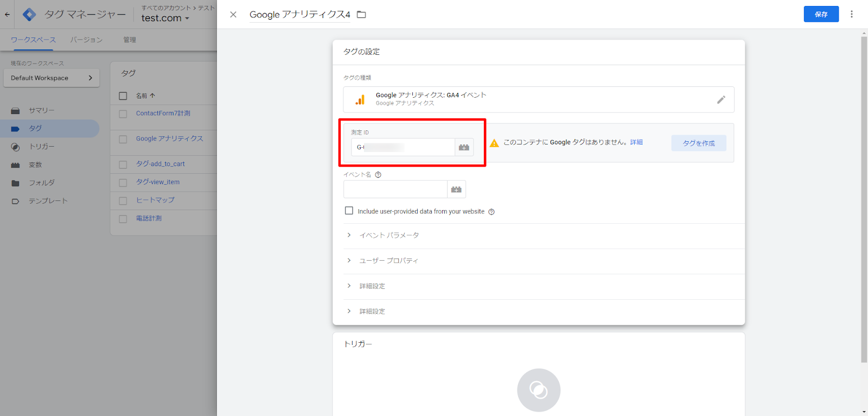
Task: Open 電話計測 tag link
Action: click(x=149, y=218)
